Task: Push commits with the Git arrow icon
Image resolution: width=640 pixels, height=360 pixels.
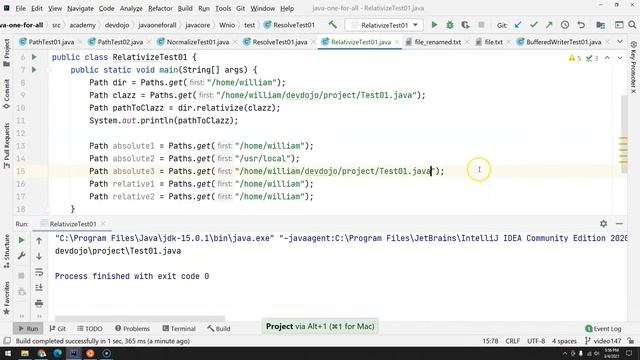Action: click(549, 25)
